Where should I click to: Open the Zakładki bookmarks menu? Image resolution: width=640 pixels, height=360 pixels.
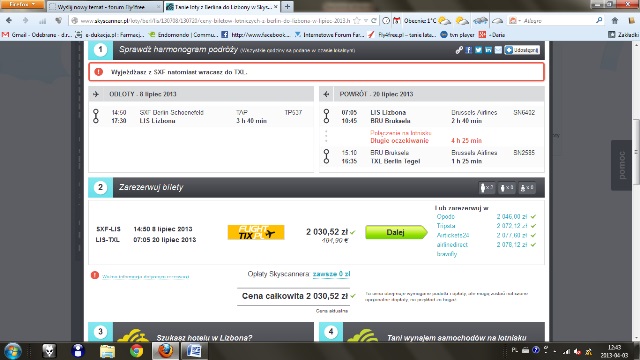click(x=623, y=35)
